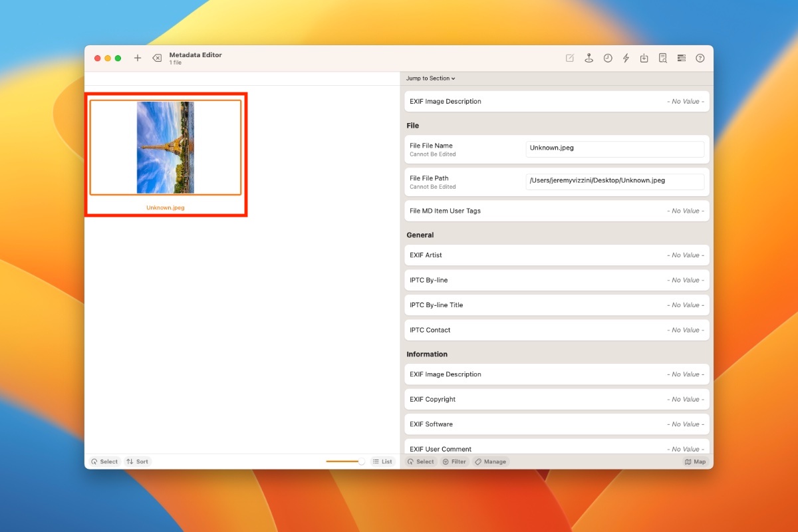Screen dimensions: 798x532
Task: Click the Metadata Editor window title
Action: point(196,55)
